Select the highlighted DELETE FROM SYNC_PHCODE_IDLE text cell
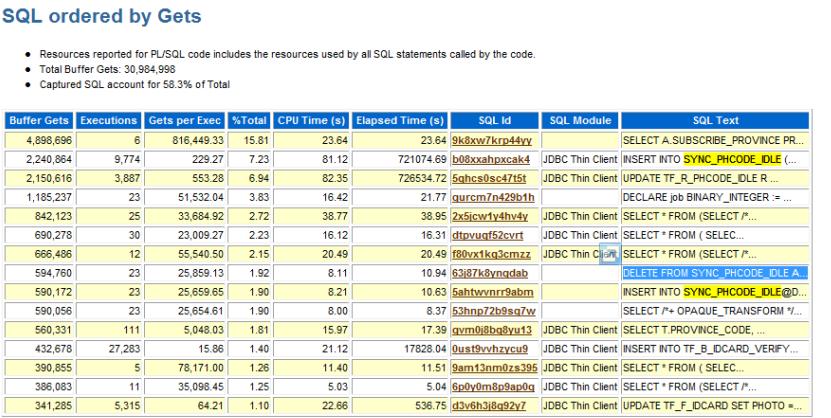 coord(715,273)
